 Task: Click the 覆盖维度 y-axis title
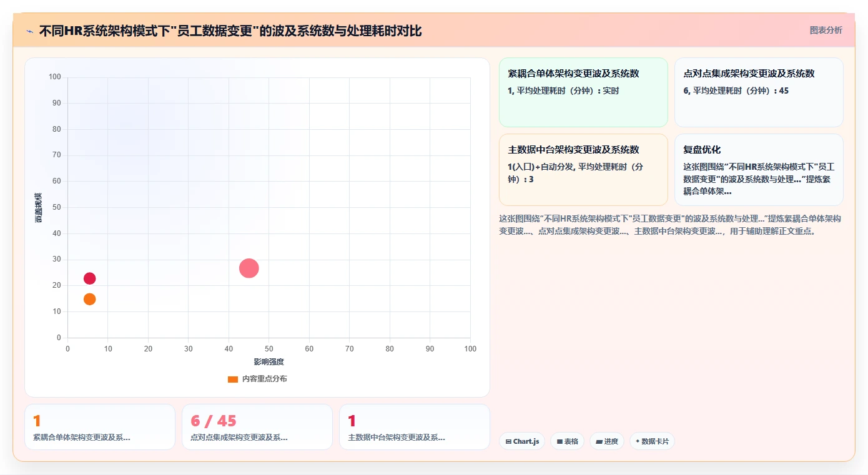(x=38, y=208)
